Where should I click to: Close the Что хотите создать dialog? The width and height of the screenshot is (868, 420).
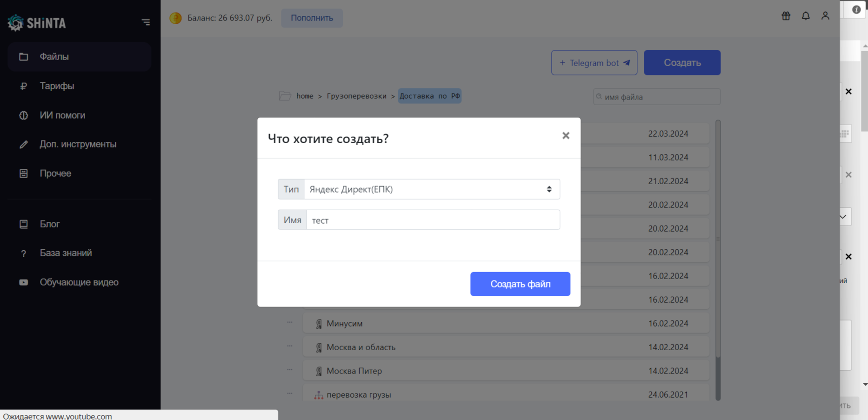click(566, 135)
